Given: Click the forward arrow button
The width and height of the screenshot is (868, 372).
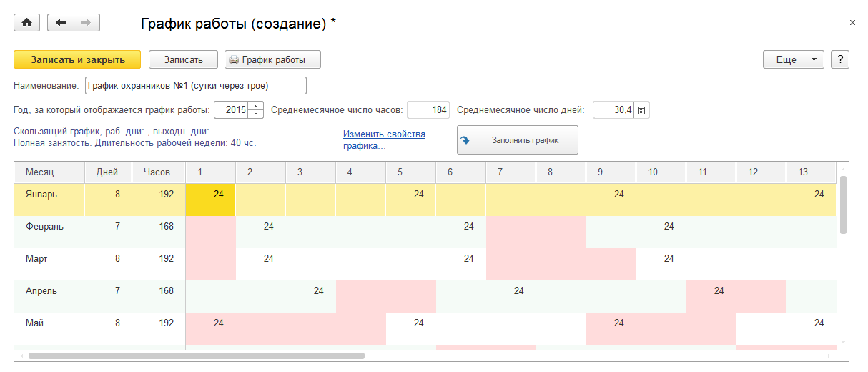Looking at the screenshot, I should click(x=87, y=23).
